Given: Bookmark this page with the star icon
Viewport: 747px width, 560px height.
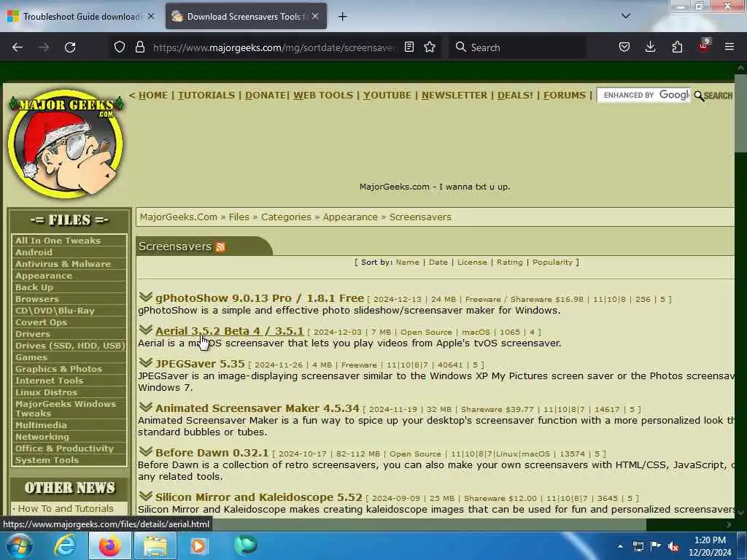Looking at the screenshot, I should coord(430,47).
